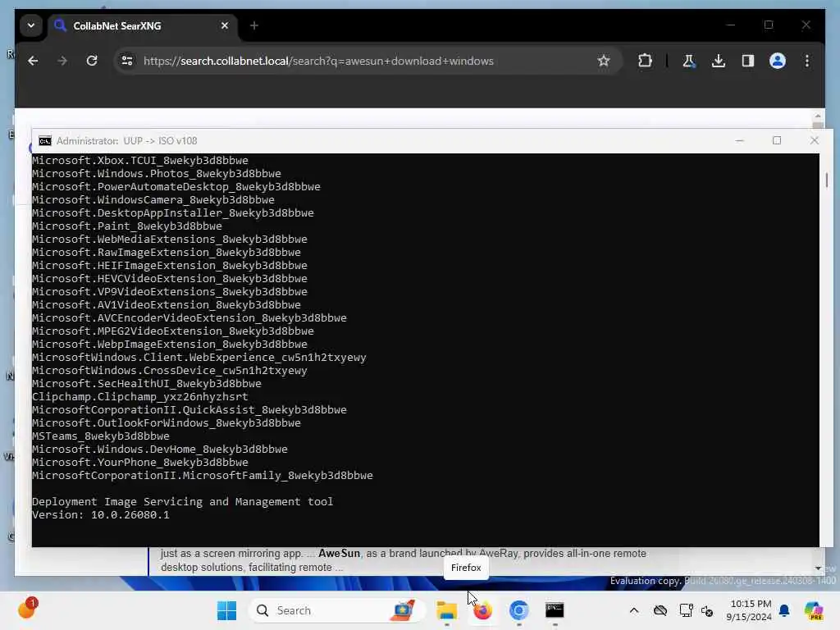Open File Explorer from the taskbar

point(446,610)
